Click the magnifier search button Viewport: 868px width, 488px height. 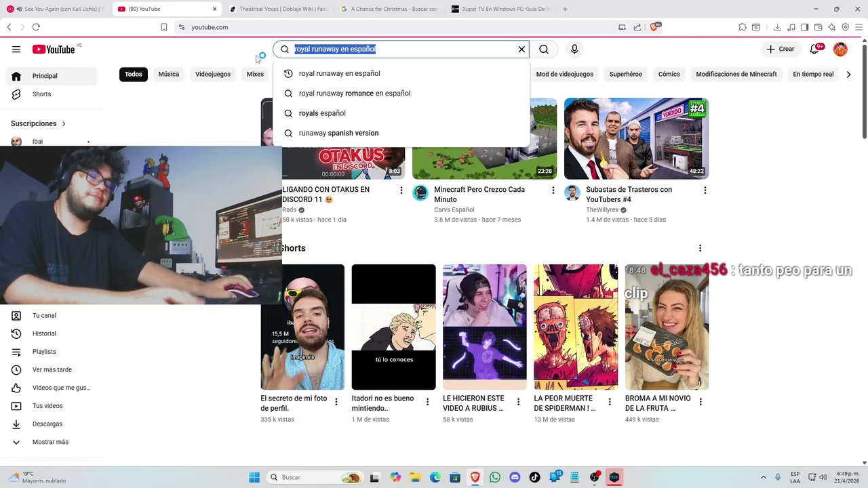click(x=544, y=49)
